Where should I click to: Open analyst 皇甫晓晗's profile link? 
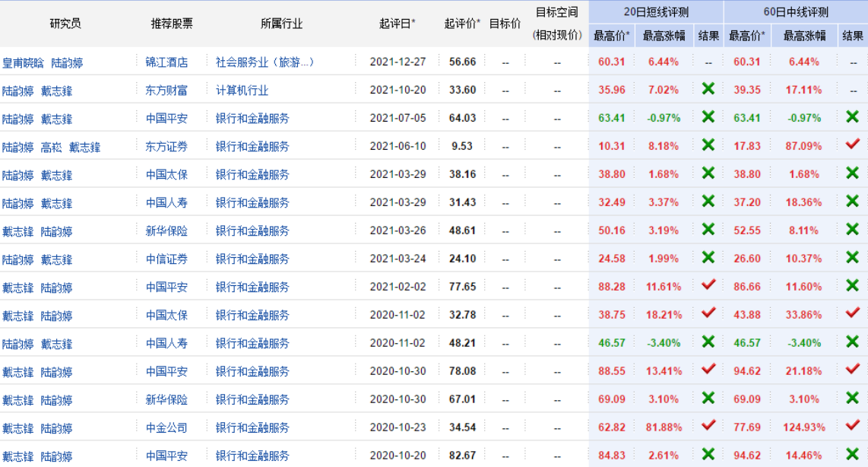pyautogui.click(x=23, y=63)
